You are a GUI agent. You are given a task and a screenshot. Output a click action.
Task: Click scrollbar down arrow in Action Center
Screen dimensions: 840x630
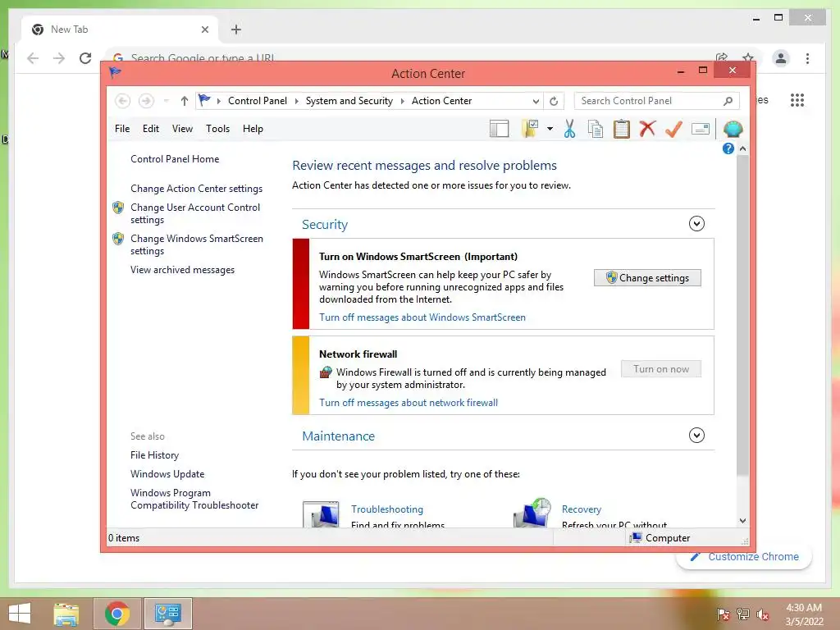point(742,521)
